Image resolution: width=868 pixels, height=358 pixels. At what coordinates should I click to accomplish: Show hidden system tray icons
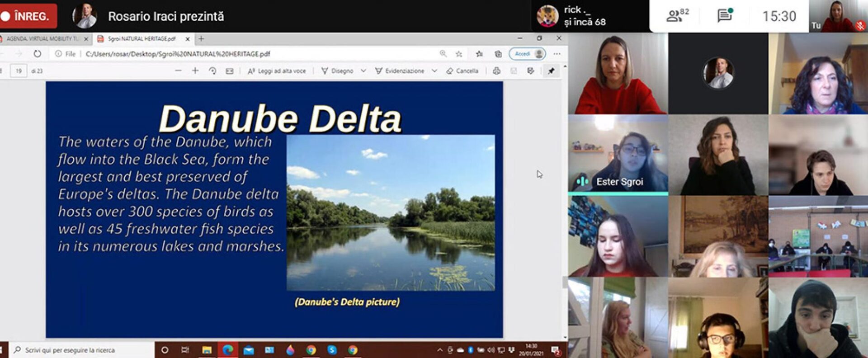coord(439,350)
